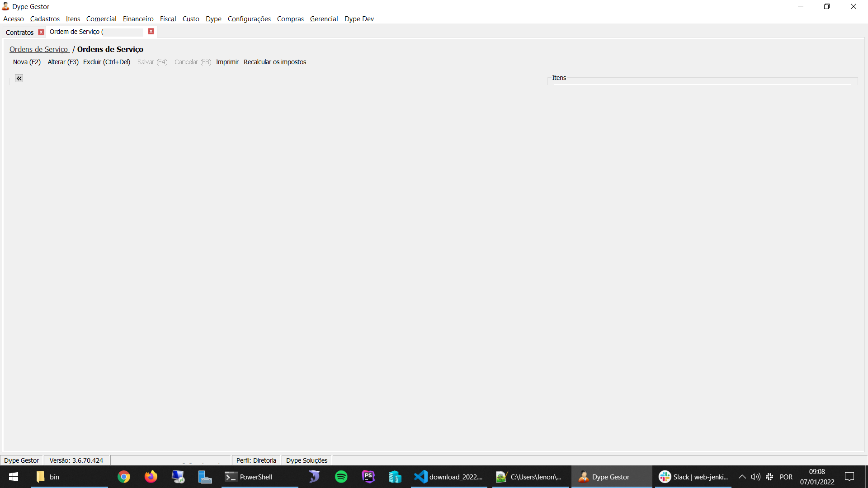This screenshot has width=868, height=488.
Task: Switch to the PowerShell window
Action: tap(260, 477)
